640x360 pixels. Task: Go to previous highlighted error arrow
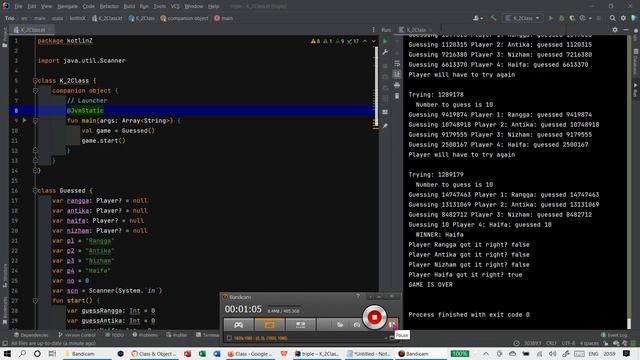pyautogui.click(x=365, y=41)
